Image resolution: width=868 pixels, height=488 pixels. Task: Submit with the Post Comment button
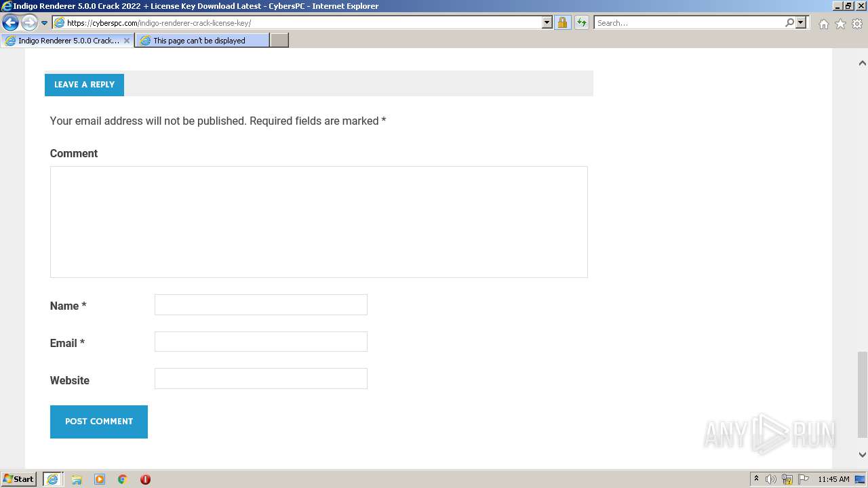[x=99, y=422]
